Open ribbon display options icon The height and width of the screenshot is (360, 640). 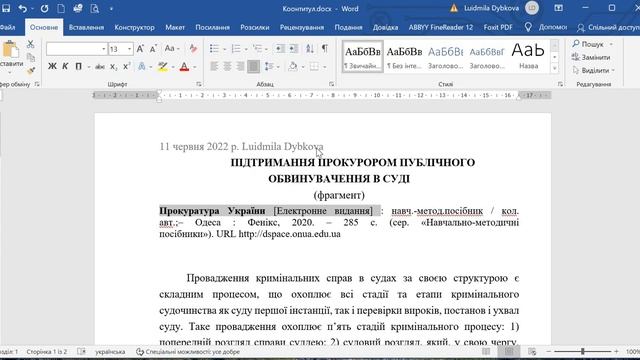558,8
